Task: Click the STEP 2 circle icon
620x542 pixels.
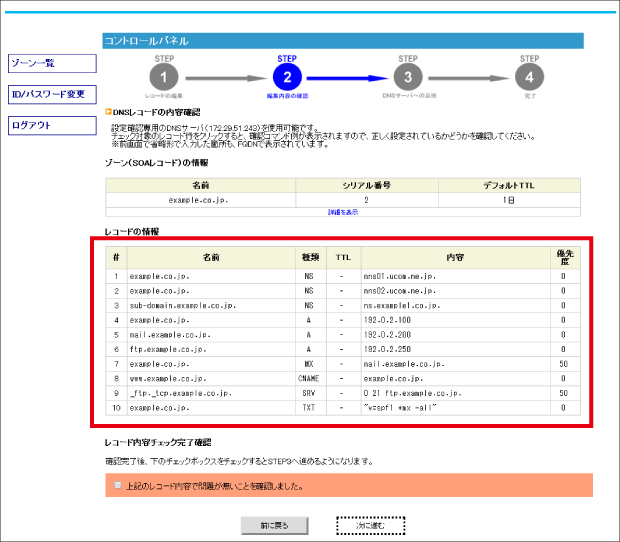Action: [287, 77]
